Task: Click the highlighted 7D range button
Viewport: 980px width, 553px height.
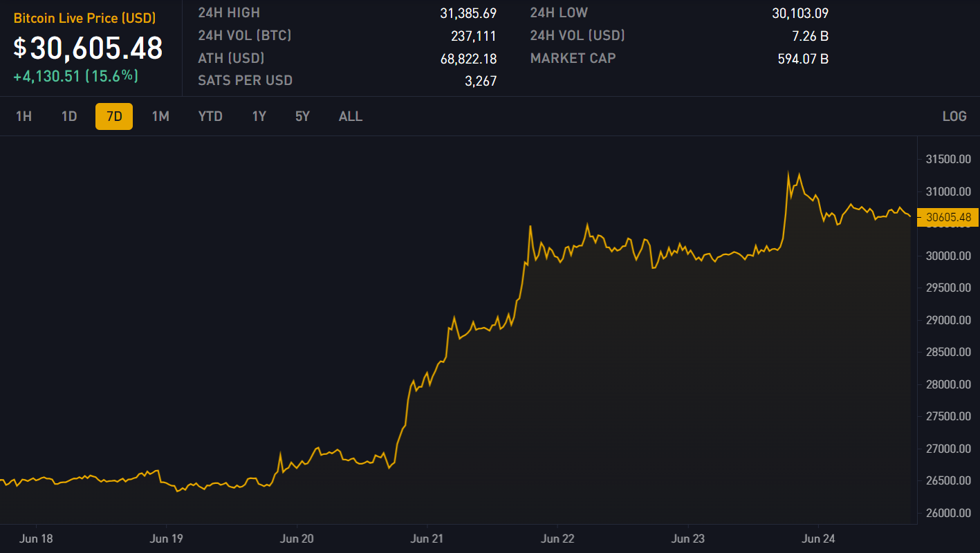Action: [114, 116]
